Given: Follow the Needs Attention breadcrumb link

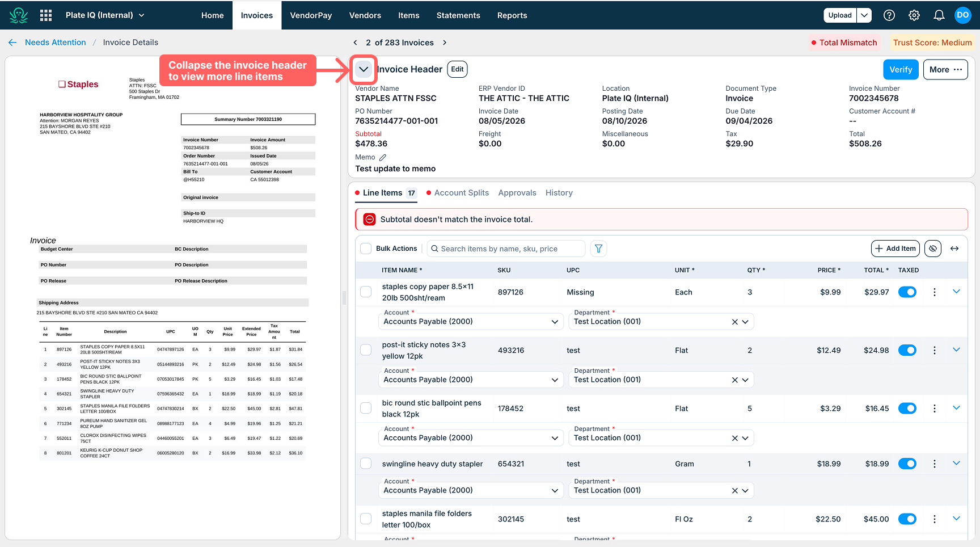Looking at the screenshot, I should pyautogui.click(x=56, y=43).
